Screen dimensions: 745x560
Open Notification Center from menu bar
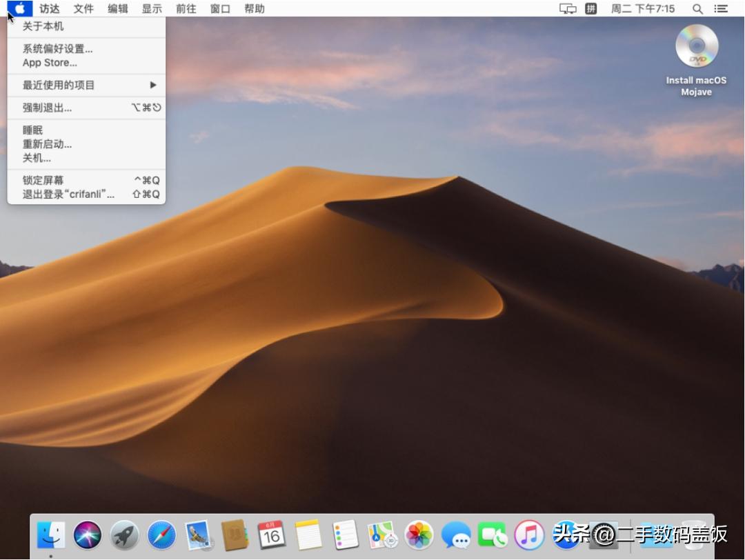[720, 9]
